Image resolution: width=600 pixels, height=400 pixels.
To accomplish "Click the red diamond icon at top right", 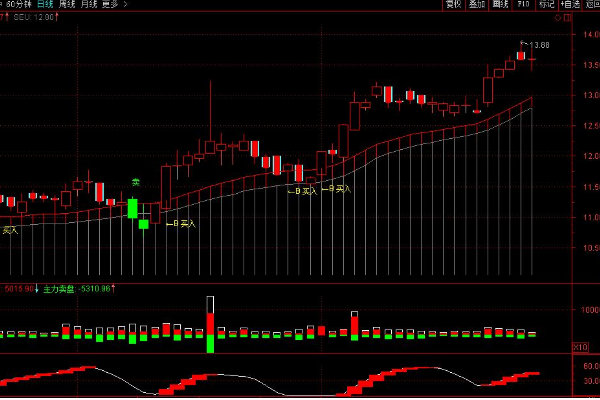I will 556,18.
